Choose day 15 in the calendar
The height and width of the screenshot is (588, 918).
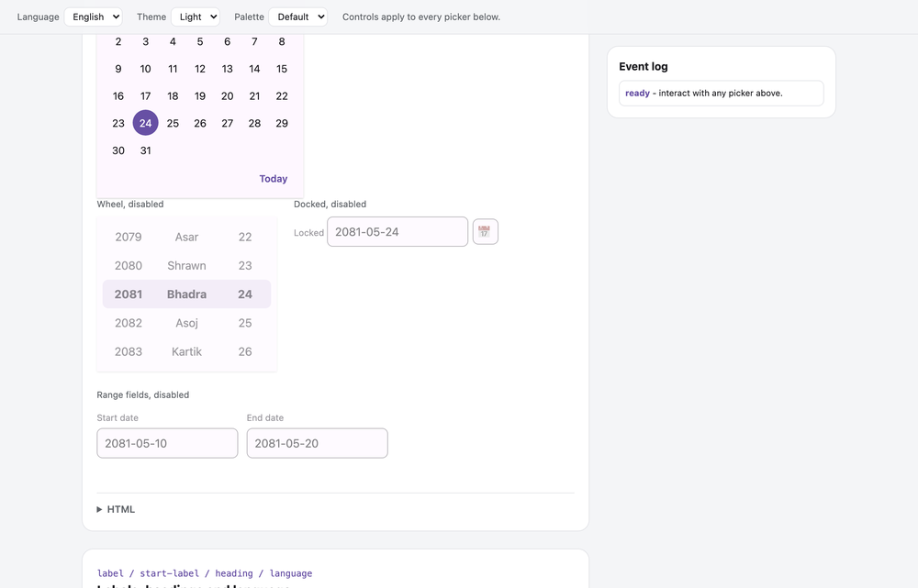coord(282,69)
